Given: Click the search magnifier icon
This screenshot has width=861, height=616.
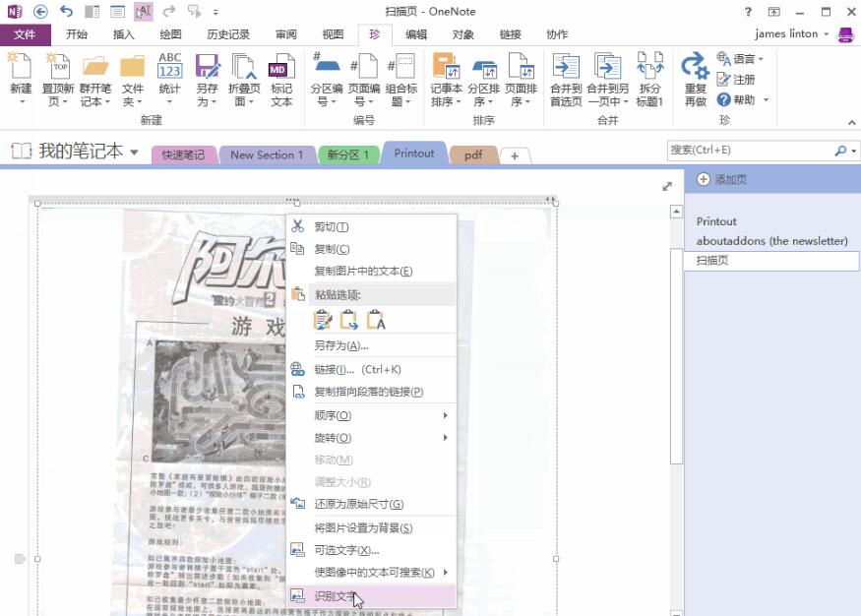Looking at the screenshot, I should 840,150.
